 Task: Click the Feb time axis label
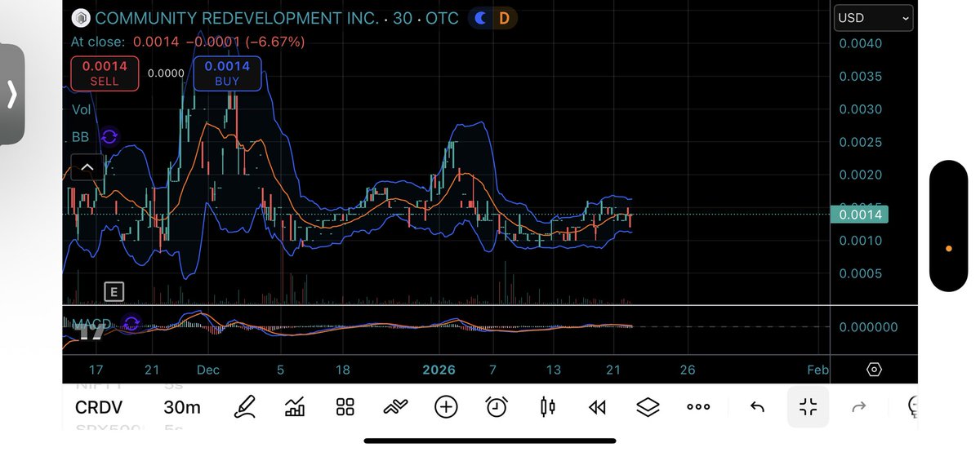pos(817,370)
